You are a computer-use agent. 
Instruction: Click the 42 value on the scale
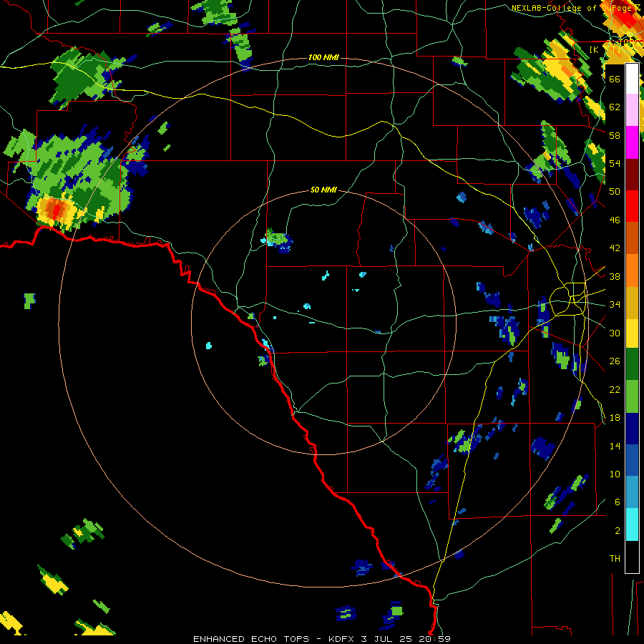click(x=615, y=248)
